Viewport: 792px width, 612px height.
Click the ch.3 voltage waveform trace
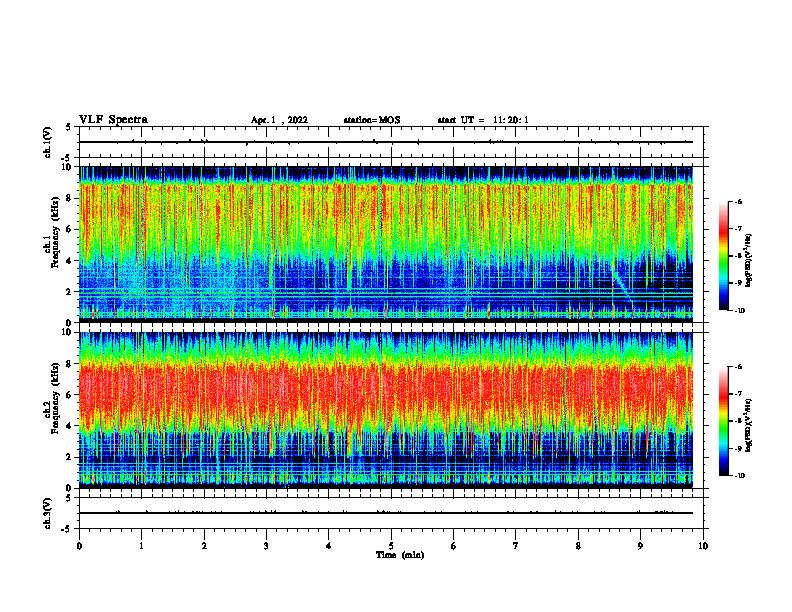[x=386, y=513]
